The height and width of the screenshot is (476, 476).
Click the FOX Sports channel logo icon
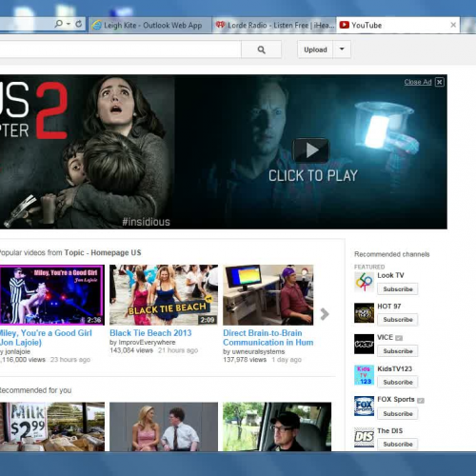[364, 407]
